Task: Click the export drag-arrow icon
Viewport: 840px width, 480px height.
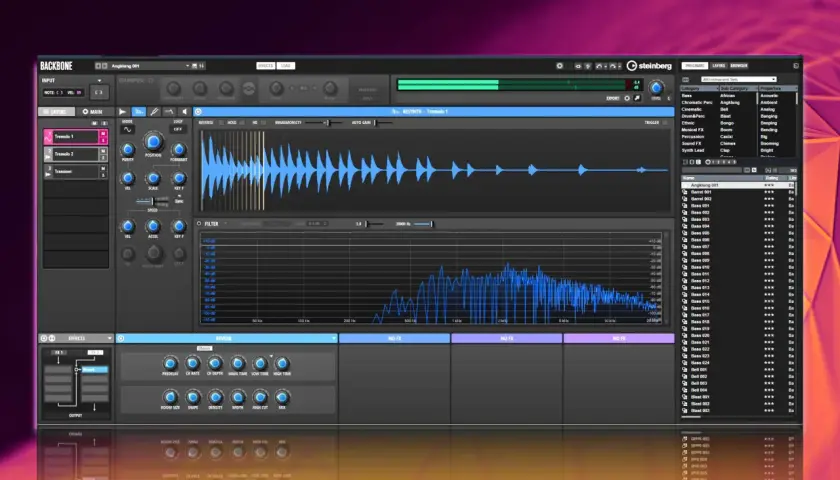Action: 637,98
